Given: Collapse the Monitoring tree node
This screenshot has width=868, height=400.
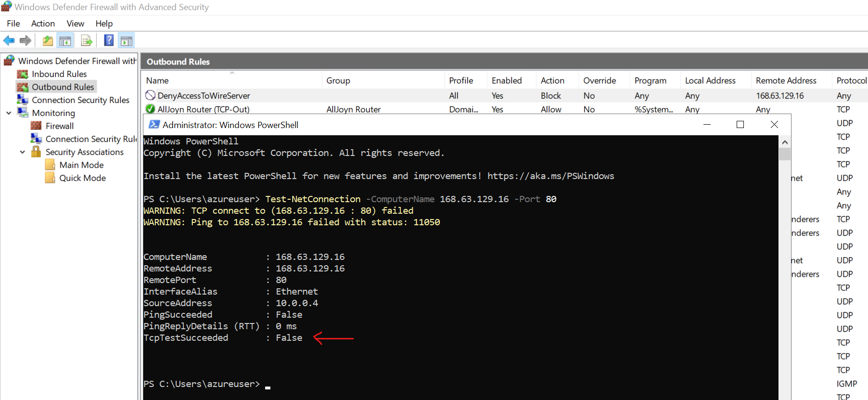Looking at the screenshot, I should pos(9,113).
